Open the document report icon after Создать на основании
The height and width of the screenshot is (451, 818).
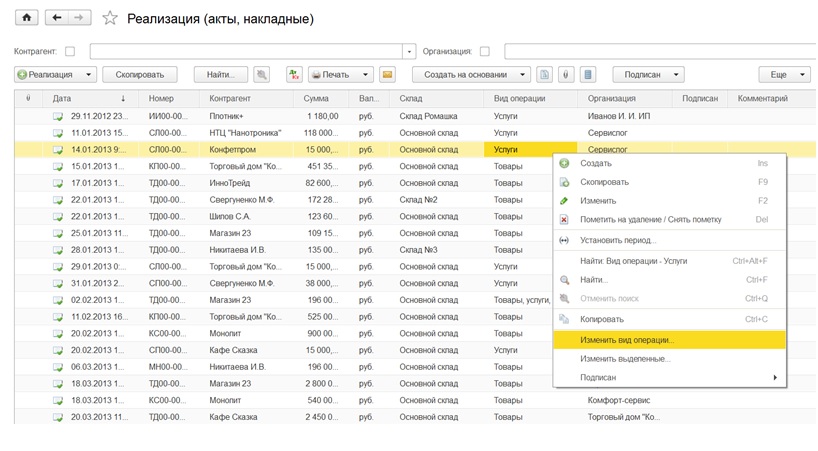click(544, 75)
